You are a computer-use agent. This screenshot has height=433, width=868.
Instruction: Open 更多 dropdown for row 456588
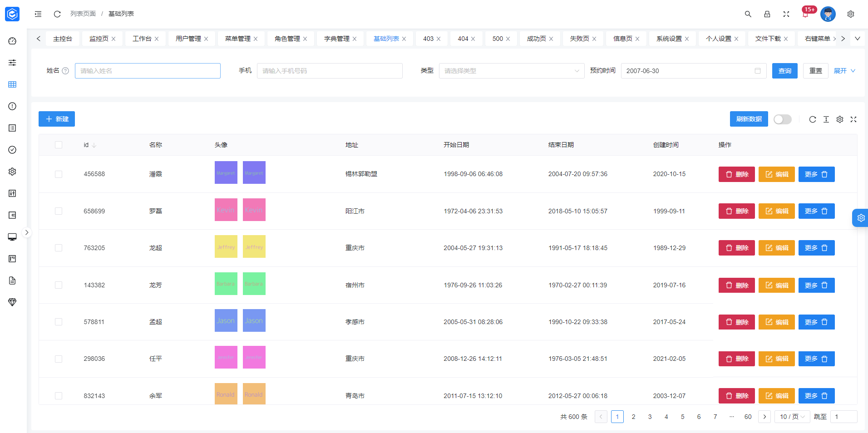click(x=816, y=174)
